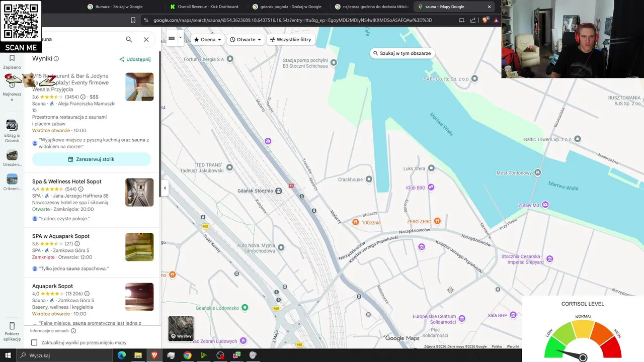
Task: Click info icon beside 544 reviews
Action: [x=81, y=189]
